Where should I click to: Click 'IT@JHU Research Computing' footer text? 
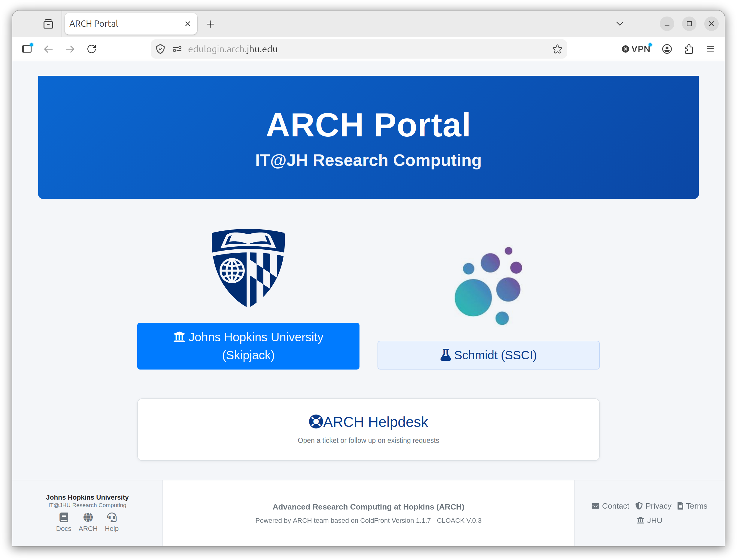click(87, 505)
